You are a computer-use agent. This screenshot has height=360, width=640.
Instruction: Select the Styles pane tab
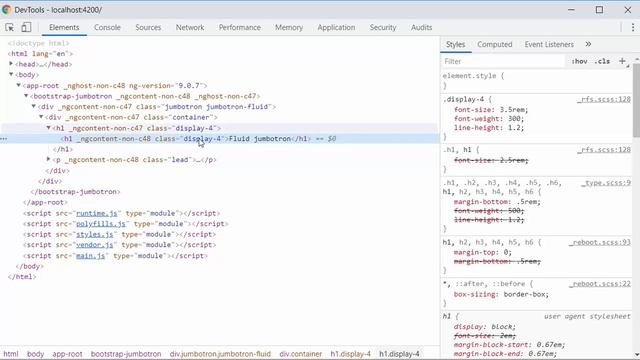click(456, 44)
